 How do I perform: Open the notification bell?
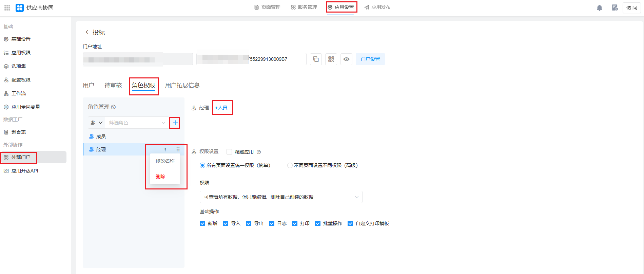click(x=599, y=8)
